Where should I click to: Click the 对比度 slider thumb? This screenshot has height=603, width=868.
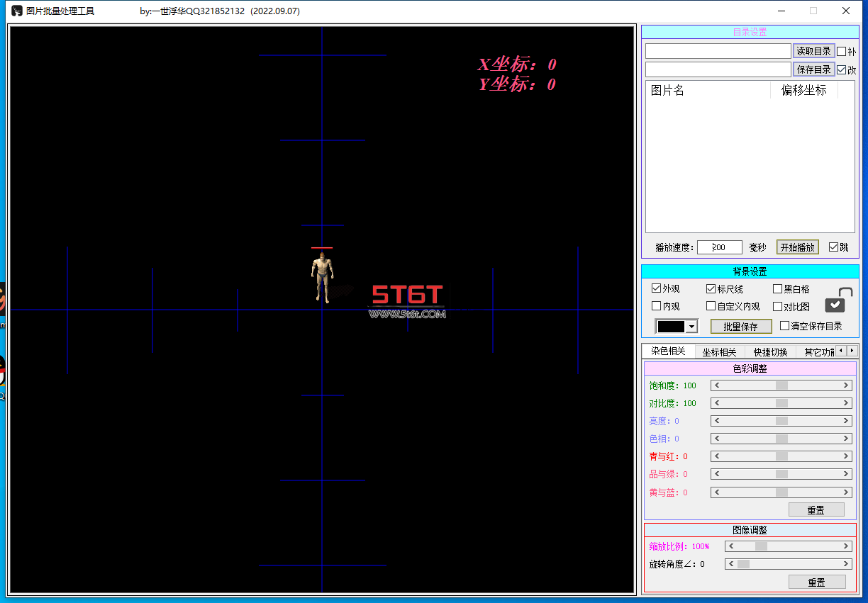pyautogui.click(x=781, y=403)
